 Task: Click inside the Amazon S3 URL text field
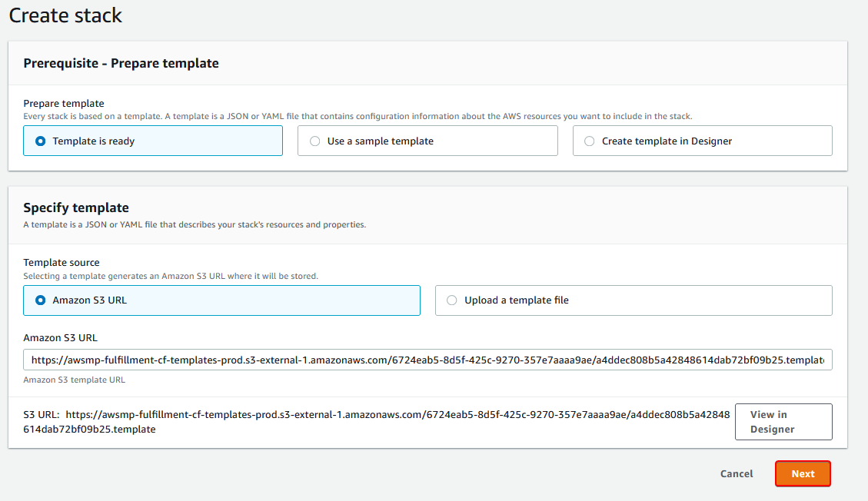click(x=427, y=360)
